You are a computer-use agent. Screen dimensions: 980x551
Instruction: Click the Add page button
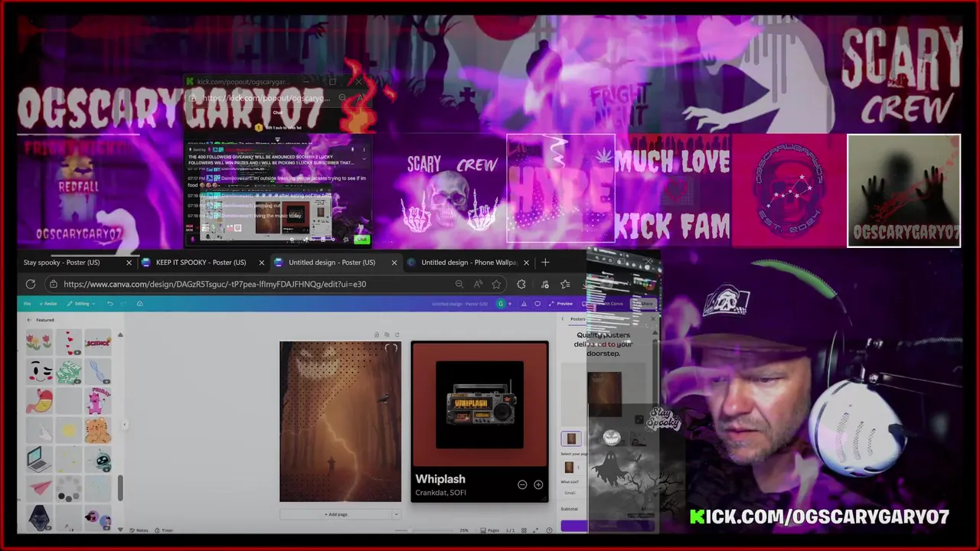pyautogui.click(x=336, y=514)
